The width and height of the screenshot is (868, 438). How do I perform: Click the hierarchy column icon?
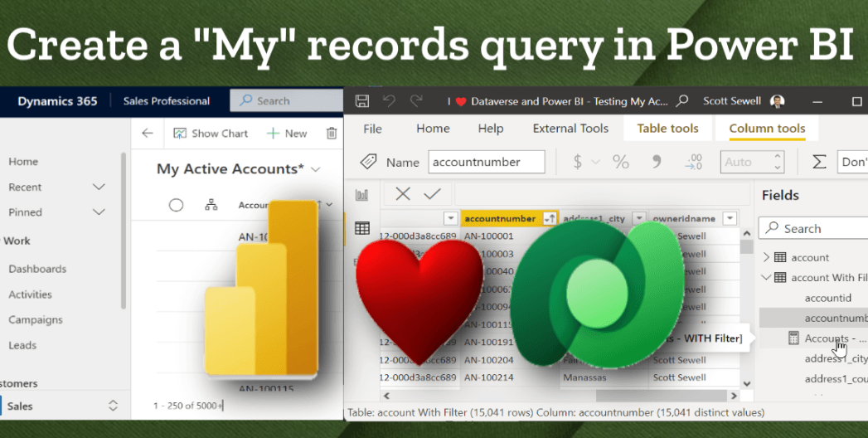(x=211, y=205)
